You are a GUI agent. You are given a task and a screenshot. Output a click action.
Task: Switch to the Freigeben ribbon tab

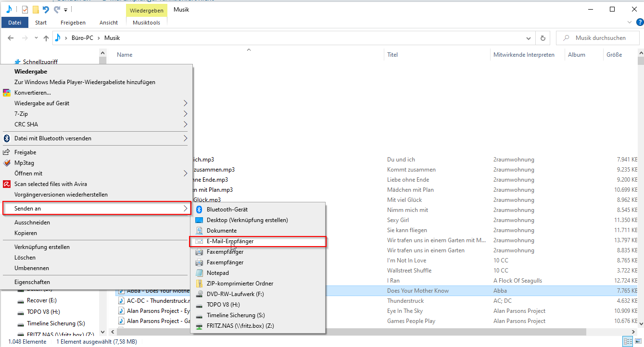click(x=73, y=23)
